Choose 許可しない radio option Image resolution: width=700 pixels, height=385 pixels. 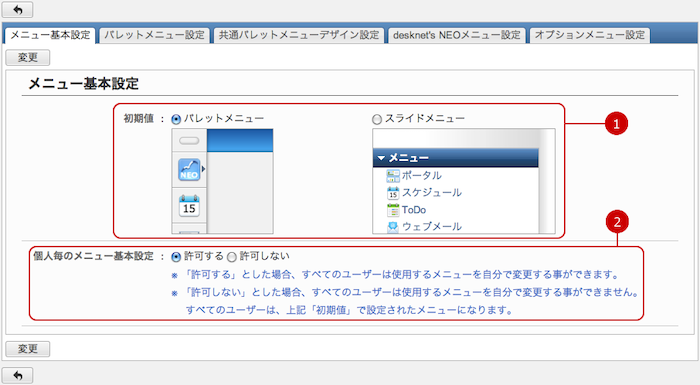(x=232, y=257)
